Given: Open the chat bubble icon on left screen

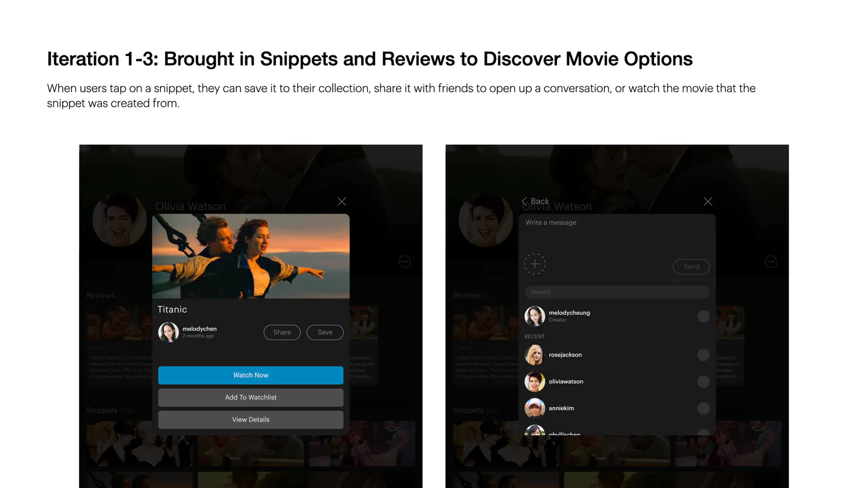Looking at the screenshot, I should tap(404, 261).
